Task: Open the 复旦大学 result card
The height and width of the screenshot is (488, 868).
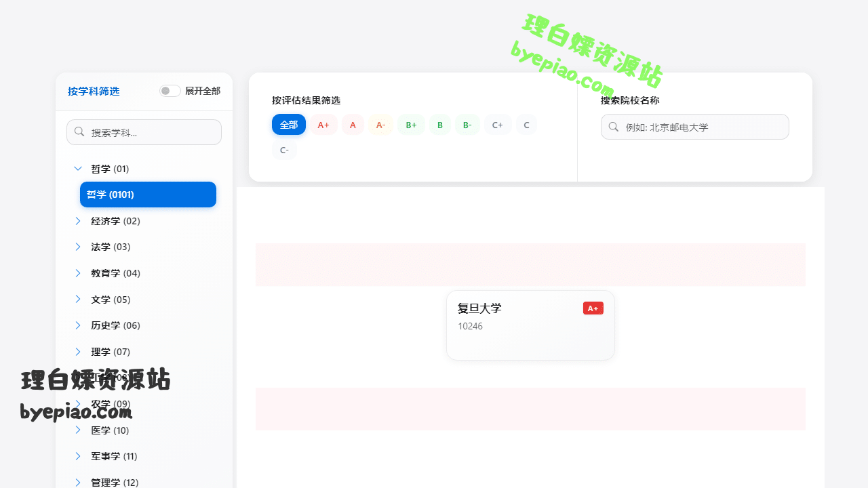Action: coord(530,325)
